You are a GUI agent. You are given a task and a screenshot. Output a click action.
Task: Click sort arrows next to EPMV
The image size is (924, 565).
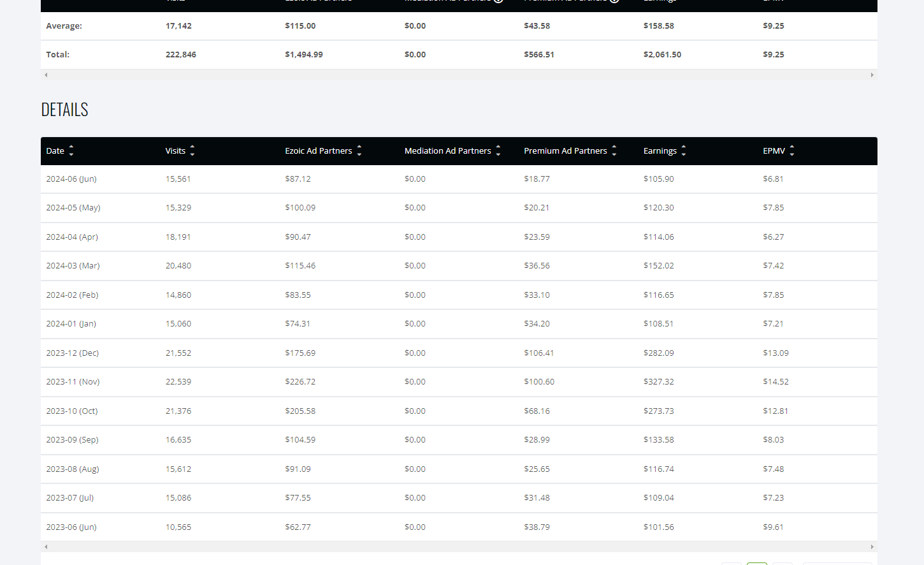tap(792, 151)
